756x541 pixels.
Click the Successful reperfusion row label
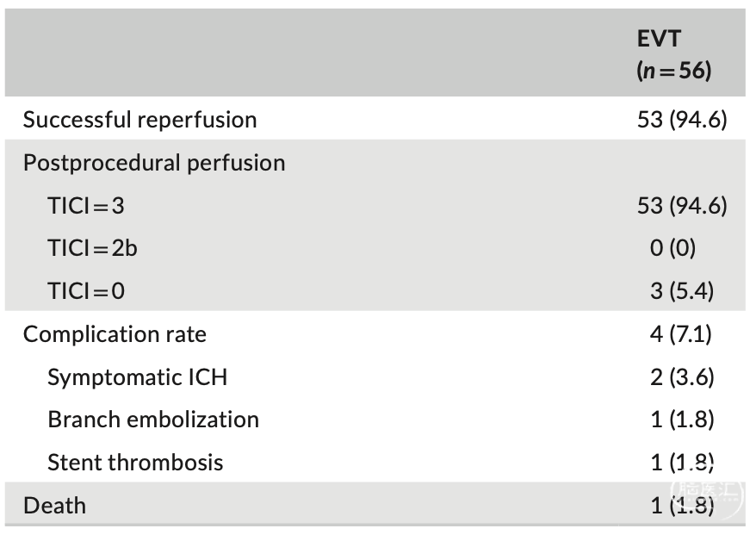[x=139, y=120]
